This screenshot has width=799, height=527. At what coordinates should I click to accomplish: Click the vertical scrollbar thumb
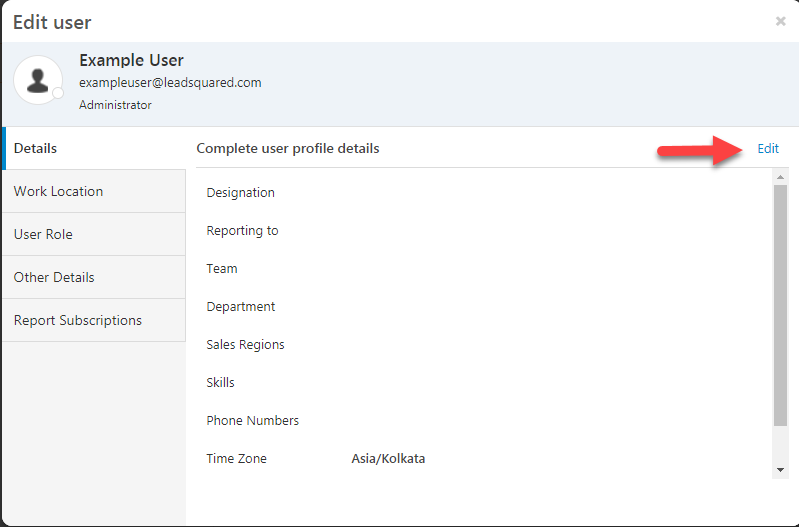click(780, 305)
